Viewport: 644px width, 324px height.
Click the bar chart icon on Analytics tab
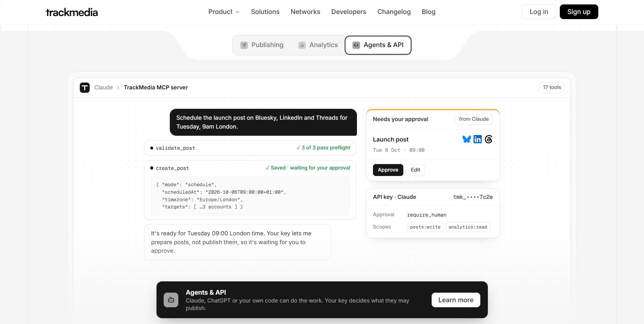coord(302,45)
